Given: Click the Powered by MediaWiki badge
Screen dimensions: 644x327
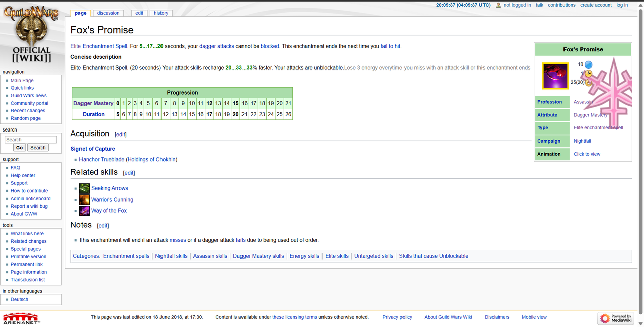Looking at the screenshot, I should pos(616,318).
